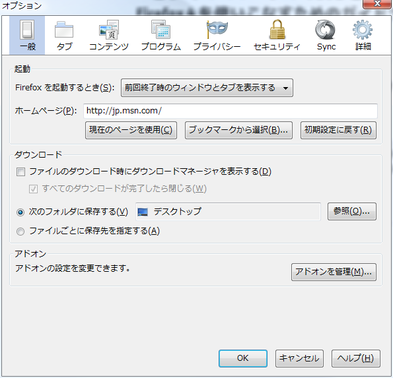Click the ホームページ URL input field
This screenshot has height=378, width=393.
click(230, 111)
